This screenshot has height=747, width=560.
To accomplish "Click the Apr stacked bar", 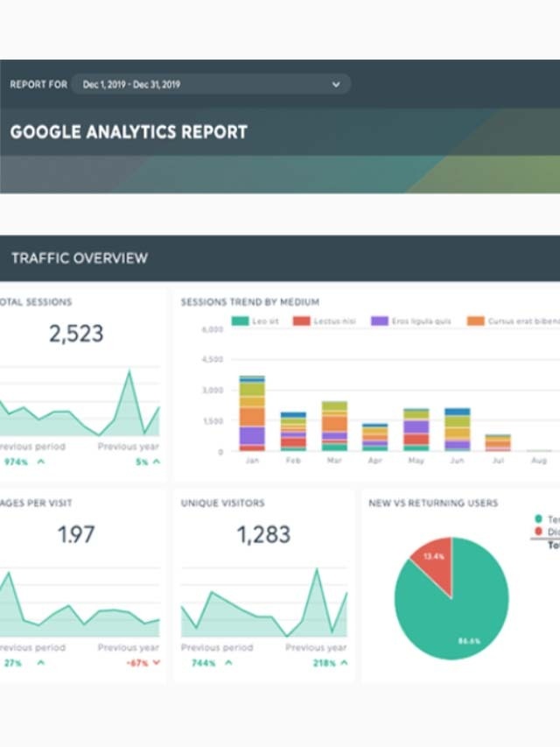I will (375, 437).
